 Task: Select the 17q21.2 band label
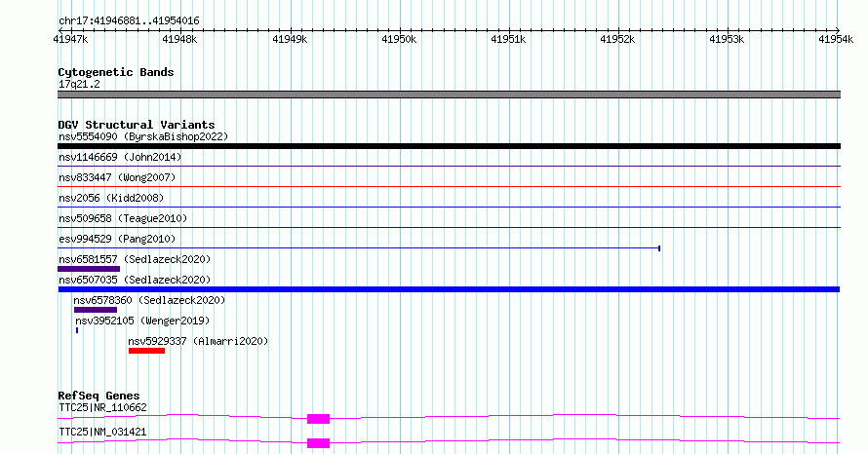coord(79,84)
